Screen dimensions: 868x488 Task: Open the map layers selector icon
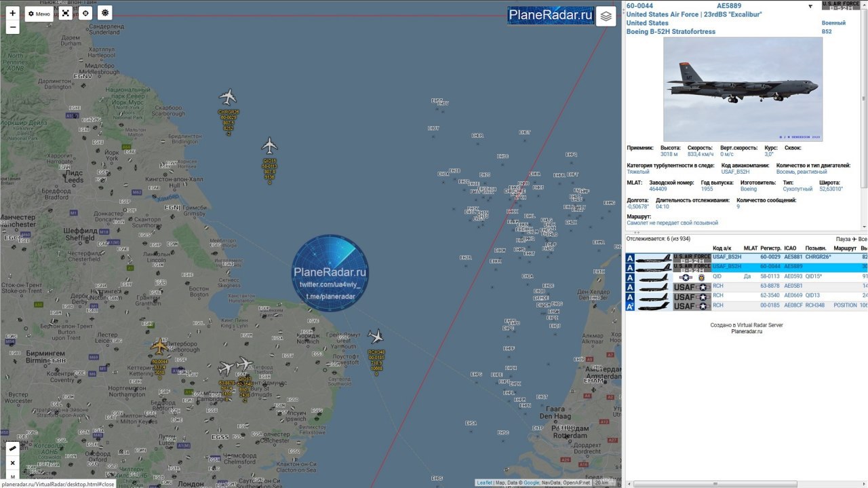[606, 16]
